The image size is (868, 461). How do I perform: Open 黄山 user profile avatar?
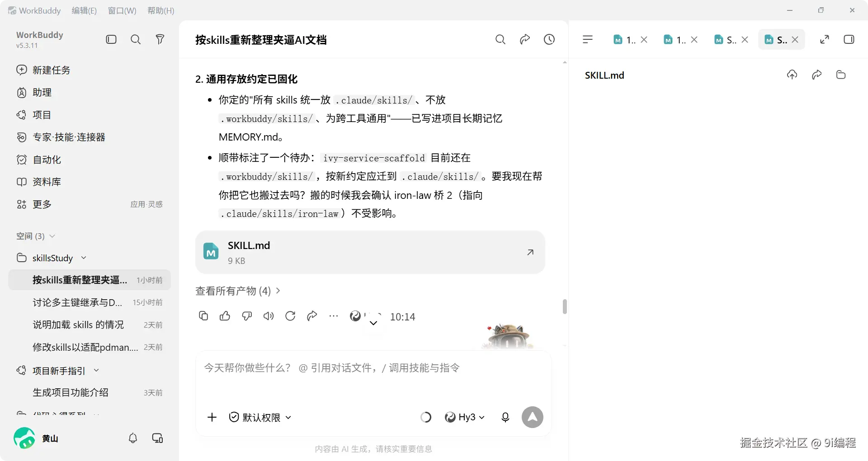tap(24, 438)
